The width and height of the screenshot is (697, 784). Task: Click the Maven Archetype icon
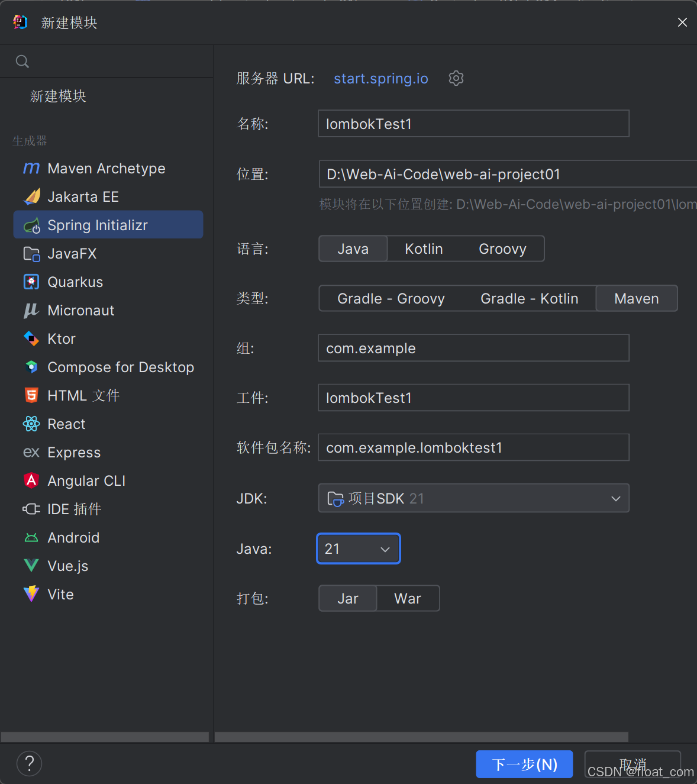tap(31, 169)
